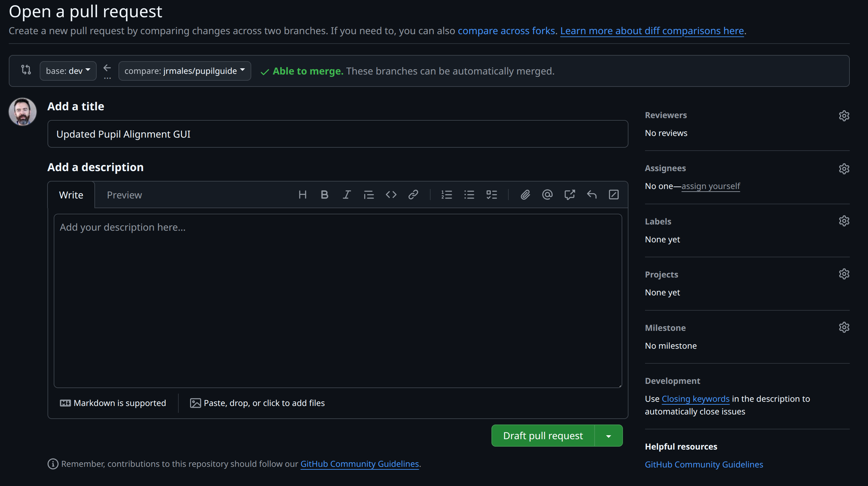The height and width of the screenshot is (486, 868).
Task: Mention a user with the @ icon
Action: pos(547,195)
